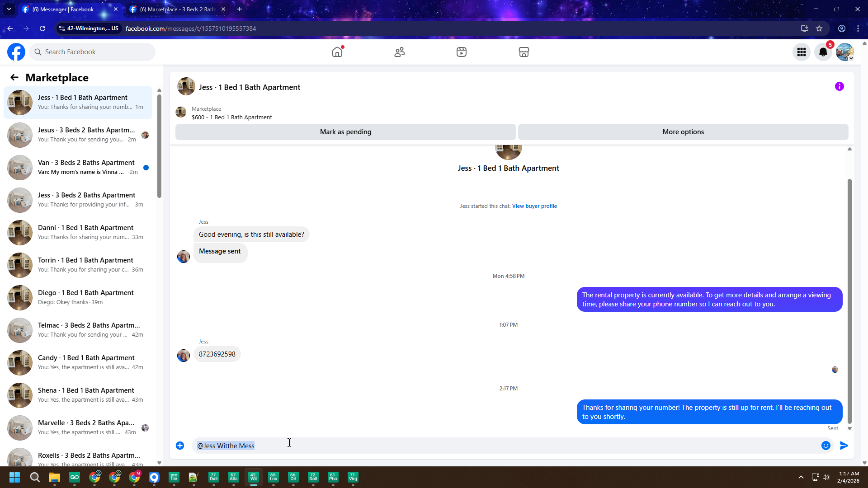Go back using Marketplace arrow
Viewport: 868px width, 488px height.
point(14,77)
